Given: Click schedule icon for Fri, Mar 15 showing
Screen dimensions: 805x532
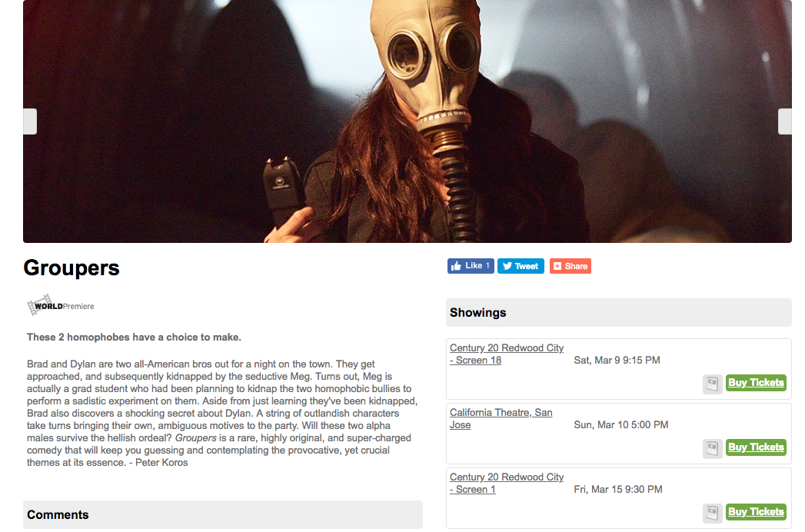Looking at the screenshot, I should 713,514.
